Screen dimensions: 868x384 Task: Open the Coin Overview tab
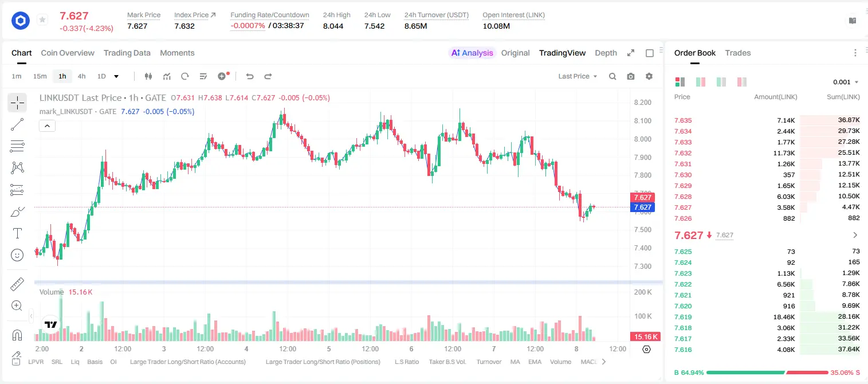click(x=68, y=53)
